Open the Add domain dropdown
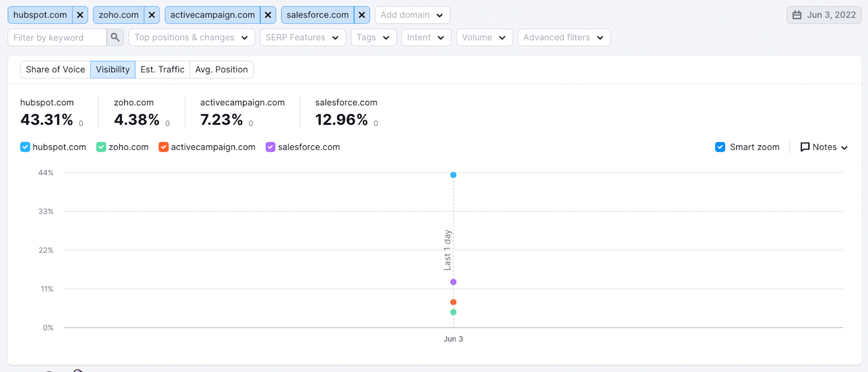The width and height of the screenshot is (868, 372). (x=412, y=15)
